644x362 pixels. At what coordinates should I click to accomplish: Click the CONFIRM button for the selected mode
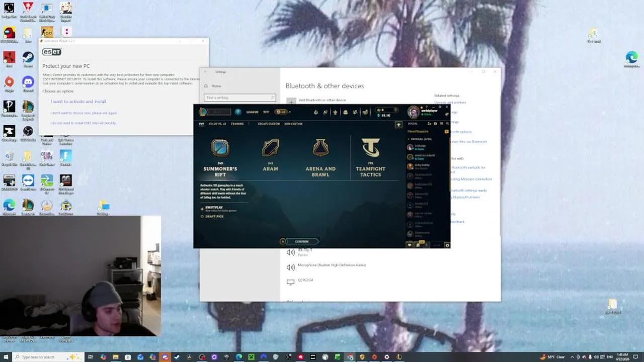click(301, 241)
